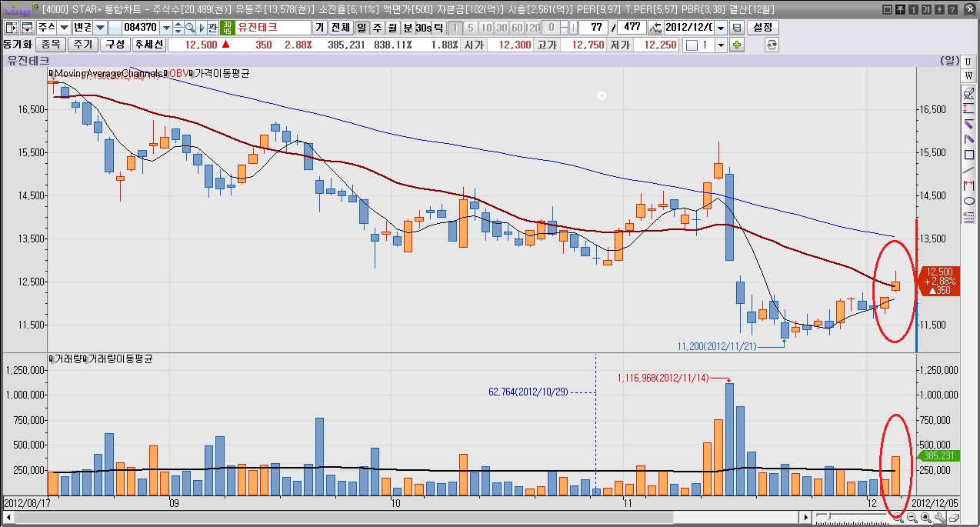Screen dimensions: 980x527
Task: Toggle the 월 monthly period button
Action: (392, 28)
